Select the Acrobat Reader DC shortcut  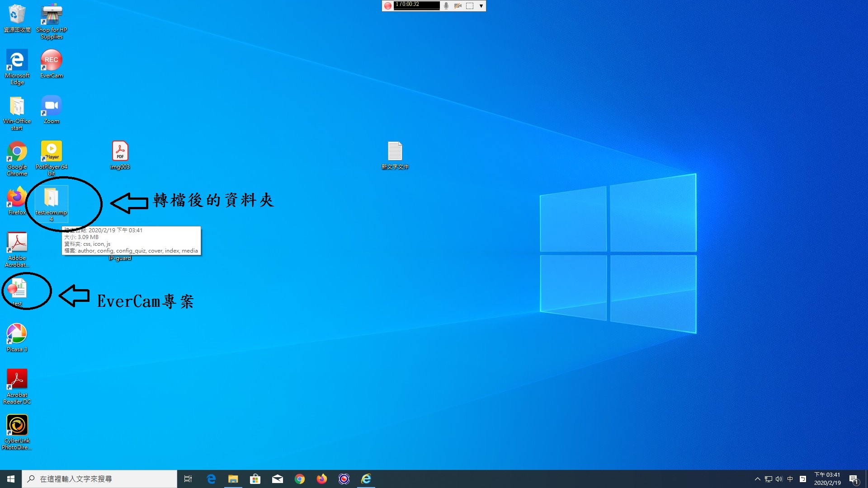17,386
